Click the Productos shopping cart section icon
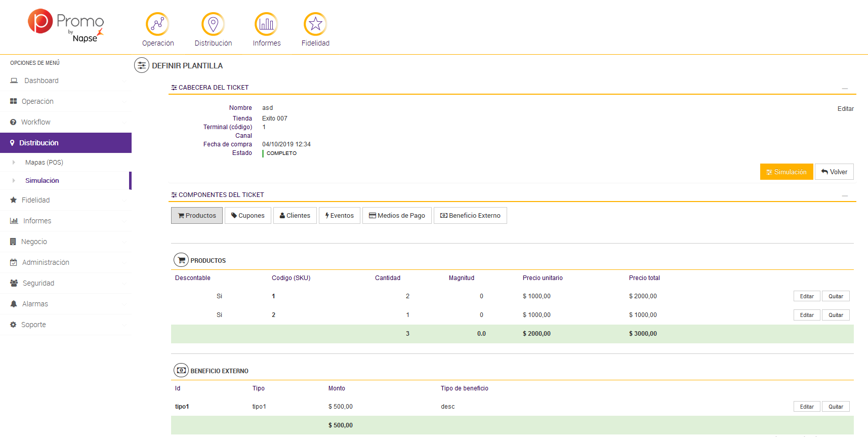The height and width of the screenshot is (437, 868). coord(181,260)
